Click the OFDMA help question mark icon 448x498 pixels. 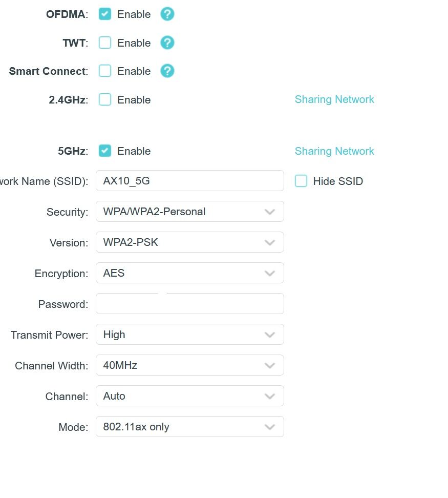167,14
